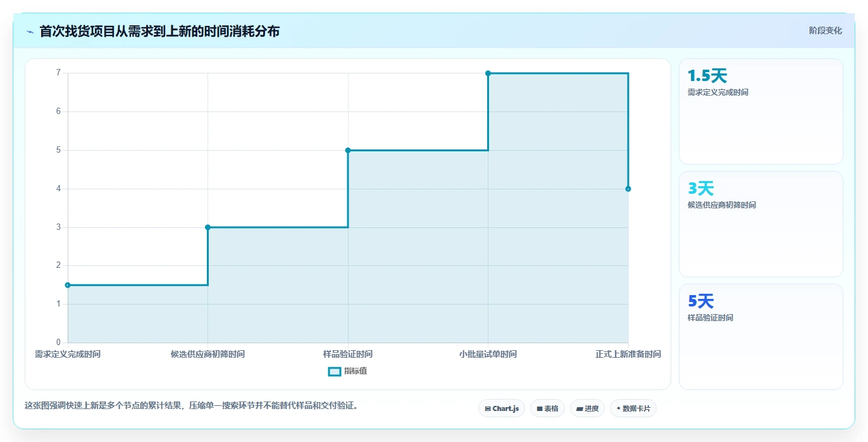Click the 1.5天 card value
The height and width of the screenshot is (442, 868).
pyautogui.click(x=707, y=76)
